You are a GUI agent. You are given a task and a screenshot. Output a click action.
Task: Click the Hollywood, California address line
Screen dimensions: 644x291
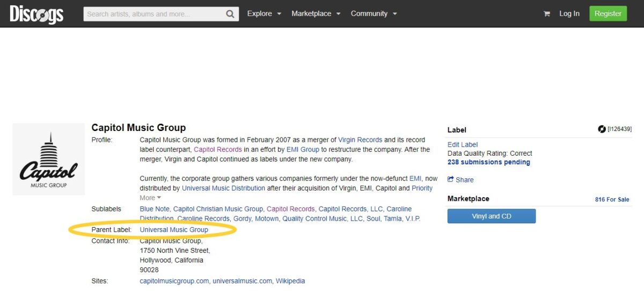pyautogui.click(x=172, y=260)
